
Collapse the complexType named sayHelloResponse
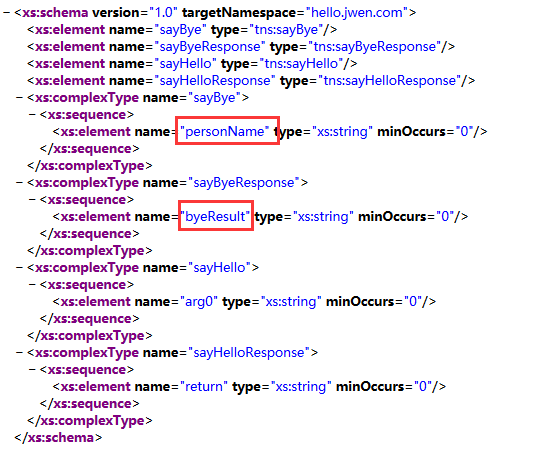coord(19,353)
